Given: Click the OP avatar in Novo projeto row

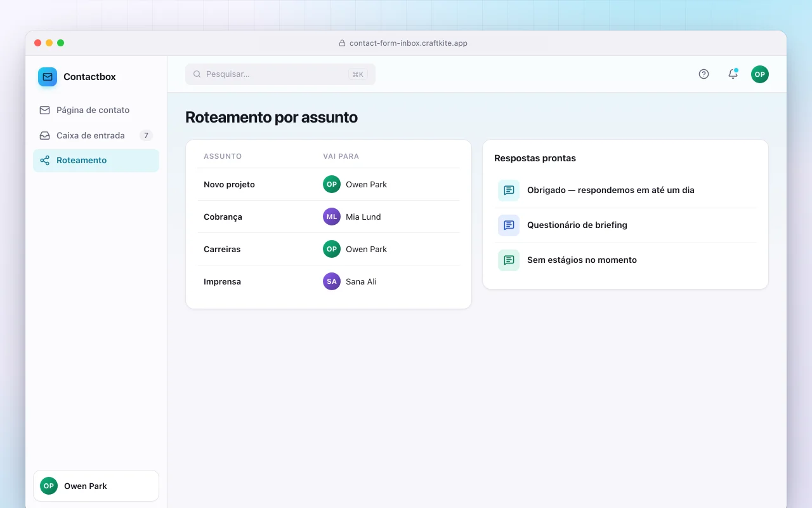Looking at the screenshot, I should tap(332, 184).
